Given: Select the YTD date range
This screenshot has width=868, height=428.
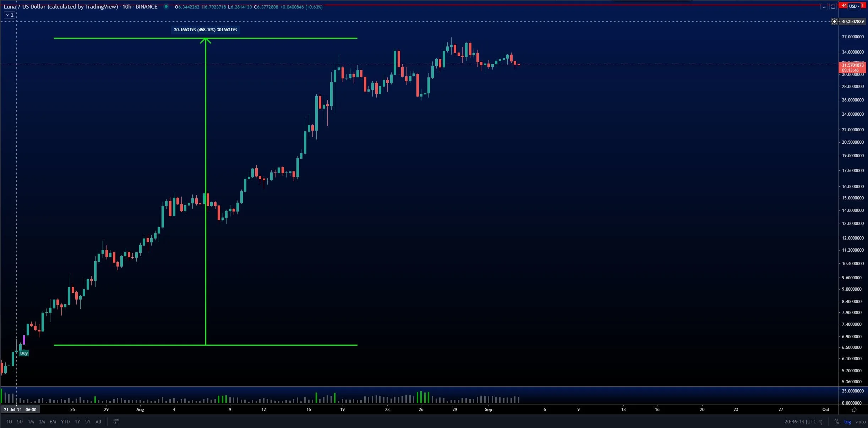Looking at the screenshot, I should (65, 422).
